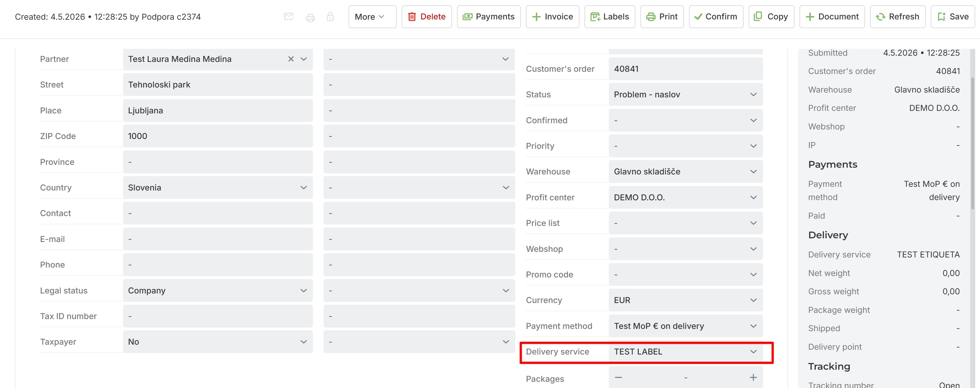This screenshot has width=980, height=388.
Task: Click the E-mail input field
Action: 218,239
